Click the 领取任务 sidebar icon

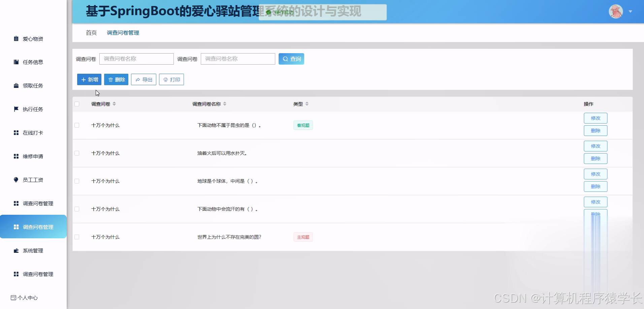pyautogui.click(x=15, y=85)
